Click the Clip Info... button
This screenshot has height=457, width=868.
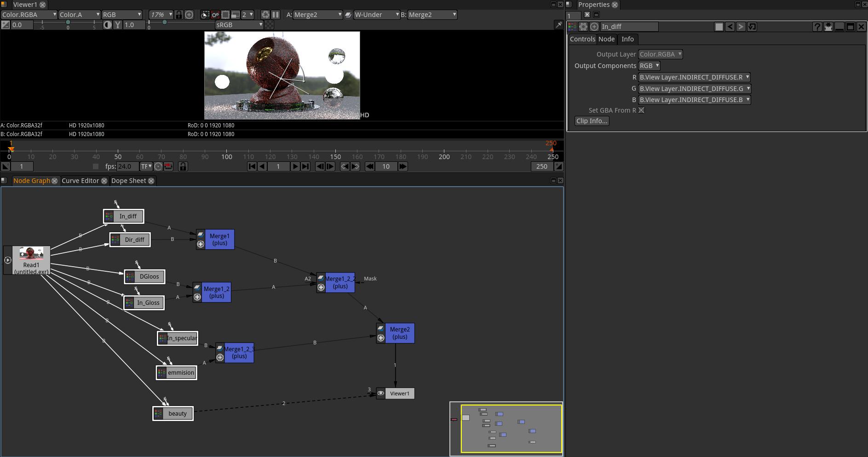tap(592, 121)
